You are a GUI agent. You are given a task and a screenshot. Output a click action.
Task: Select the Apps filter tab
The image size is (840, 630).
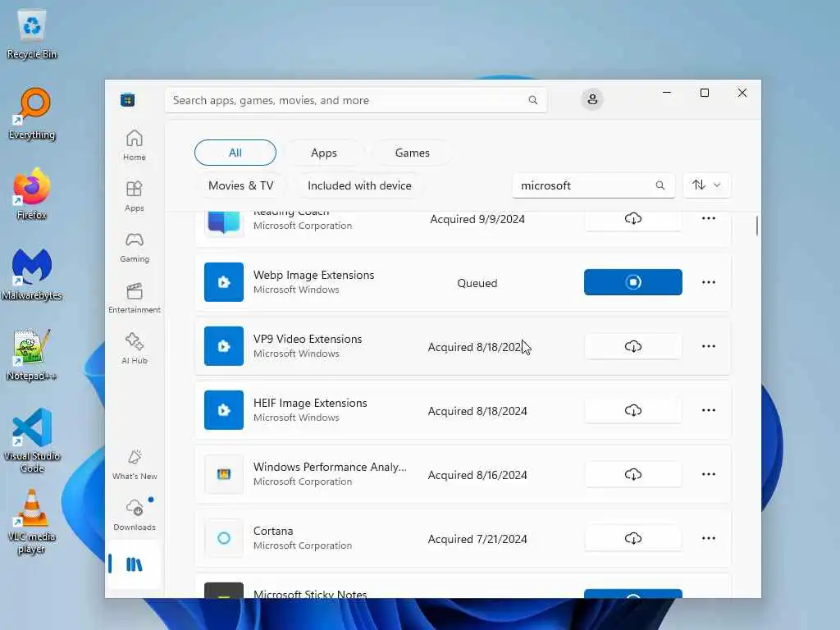click(x=323, y=153)
